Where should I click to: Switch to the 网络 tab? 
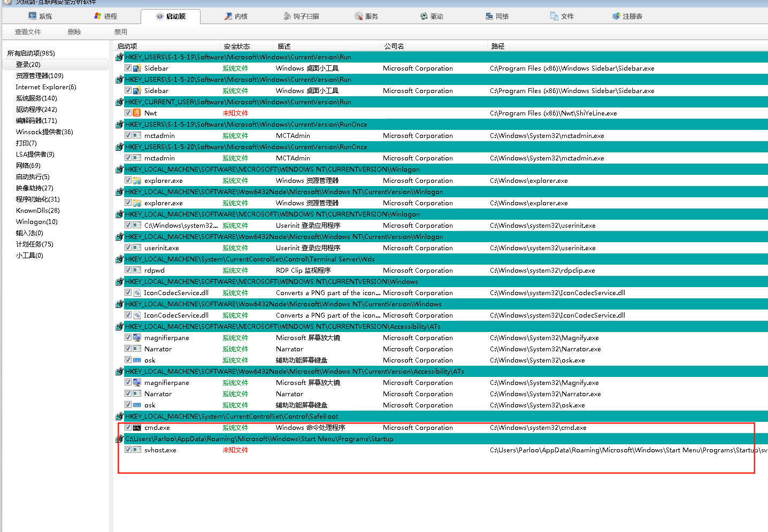(497, 17)
